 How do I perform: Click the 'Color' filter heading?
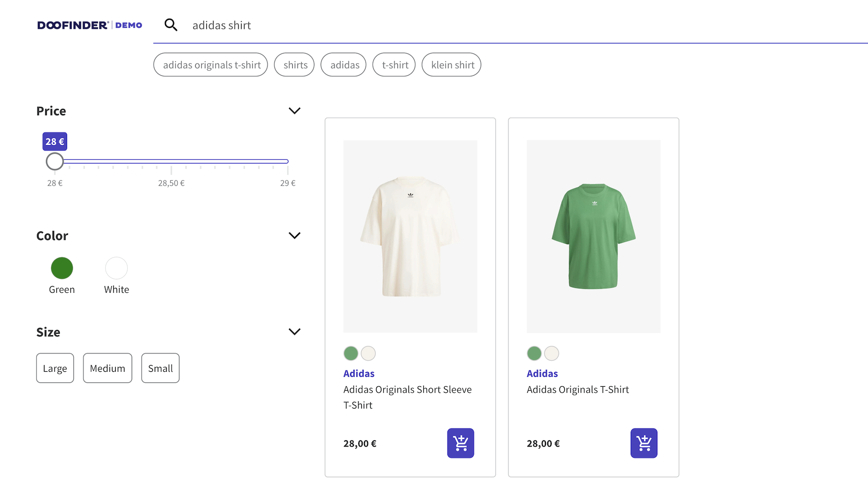pos(52,236)
